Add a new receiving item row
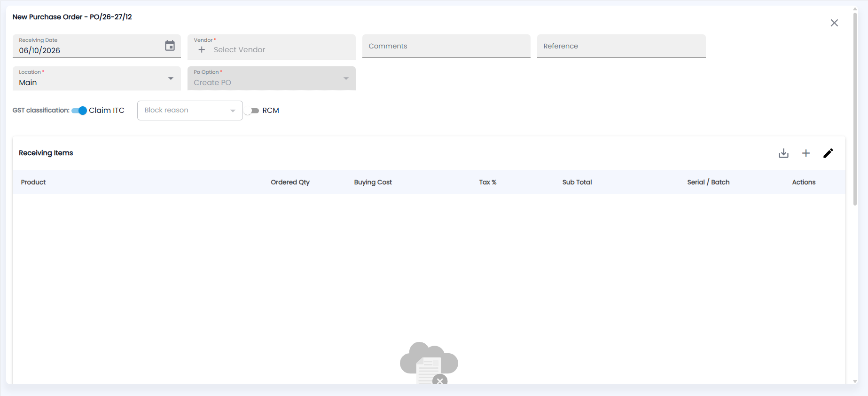Viewport: 868px width, 396px height. click(806, 153)
